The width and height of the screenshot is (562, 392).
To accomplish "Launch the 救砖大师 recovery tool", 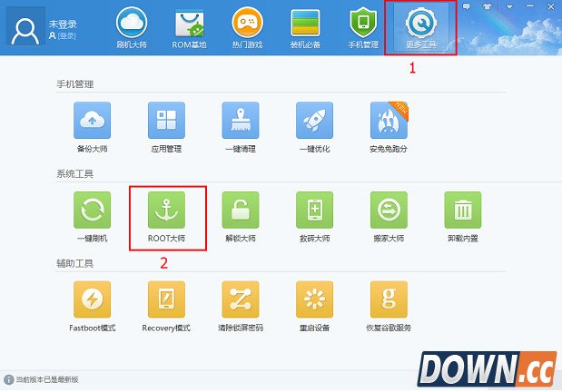I will 314,211.
